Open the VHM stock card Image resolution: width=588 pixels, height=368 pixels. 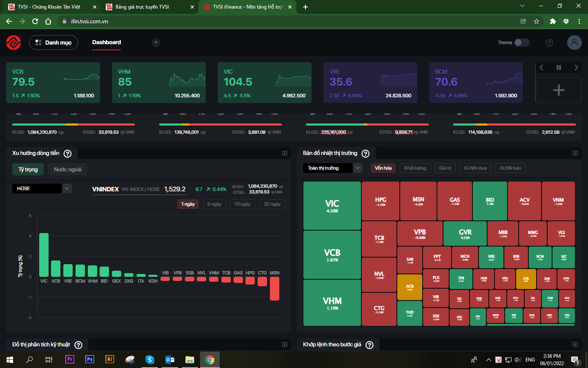click(159, 83)
